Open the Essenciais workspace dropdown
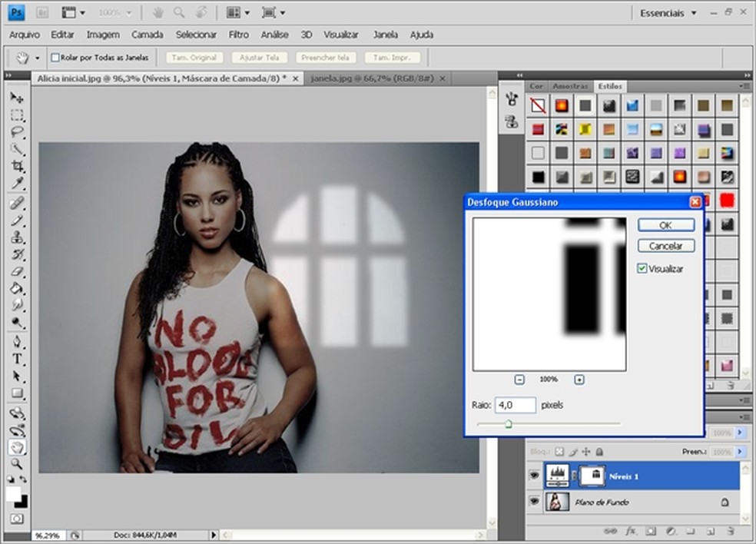The image size is (756, 544). 668,13
